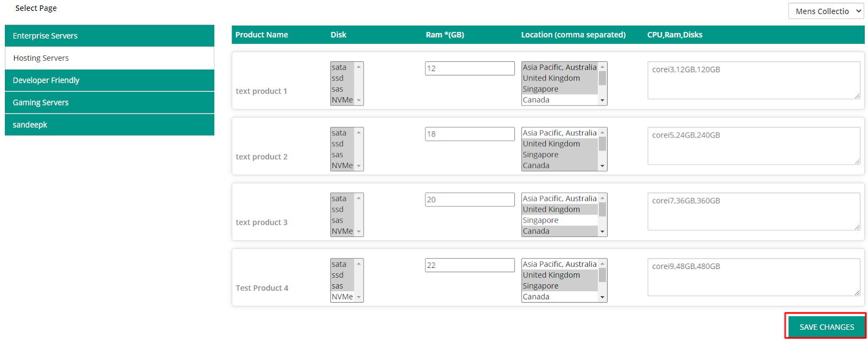Click the Ram field showing 22

click(x=469, y=265)
